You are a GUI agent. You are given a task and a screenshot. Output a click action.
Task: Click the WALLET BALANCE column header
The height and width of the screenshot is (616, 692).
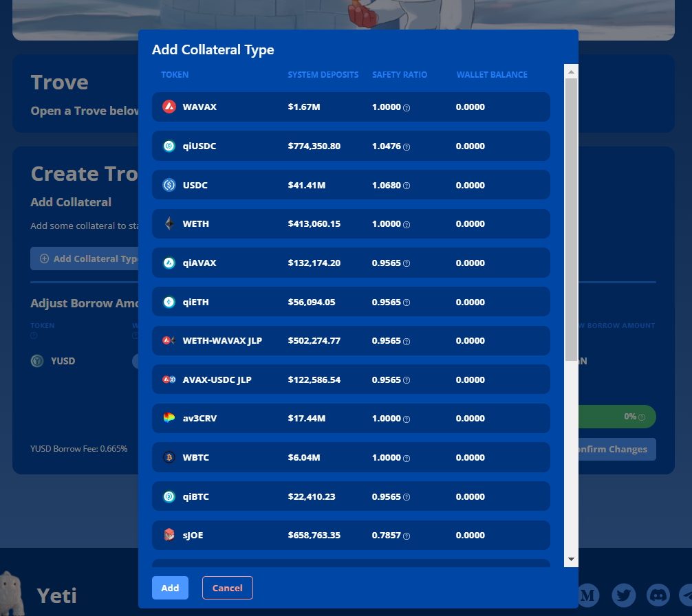[x=492, y=74]
